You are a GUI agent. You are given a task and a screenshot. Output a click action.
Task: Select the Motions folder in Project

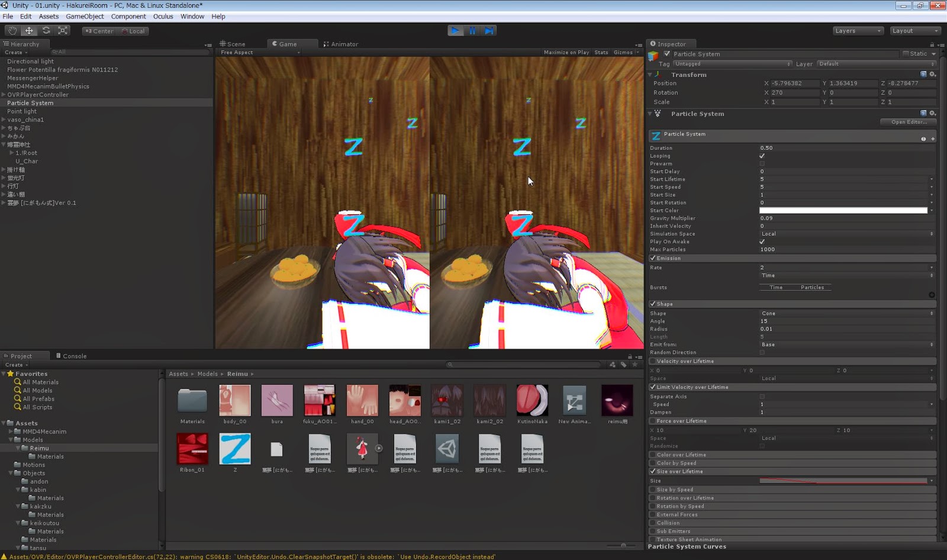(34, 465)
